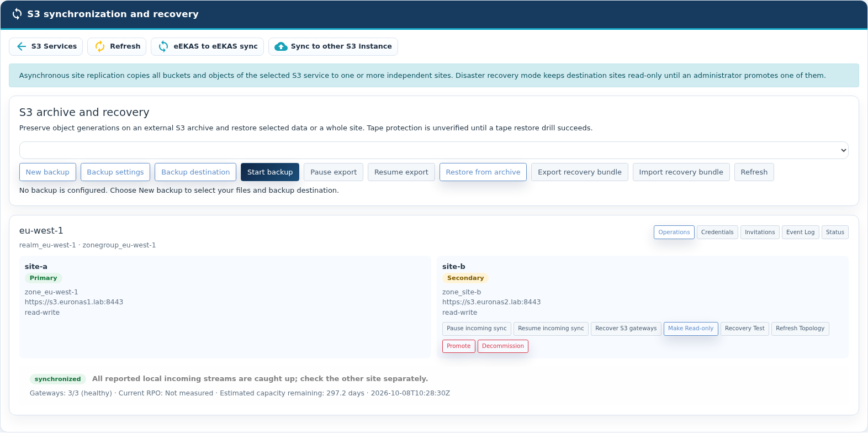The image size is (868, 433).
Task: Click Pause export
Action: 334,172
